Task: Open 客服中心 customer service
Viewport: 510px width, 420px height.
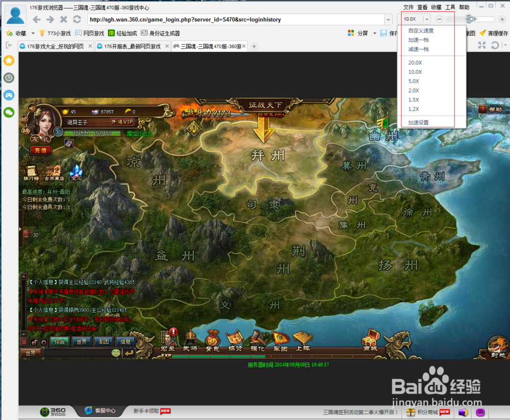Action: coord(100,411)
